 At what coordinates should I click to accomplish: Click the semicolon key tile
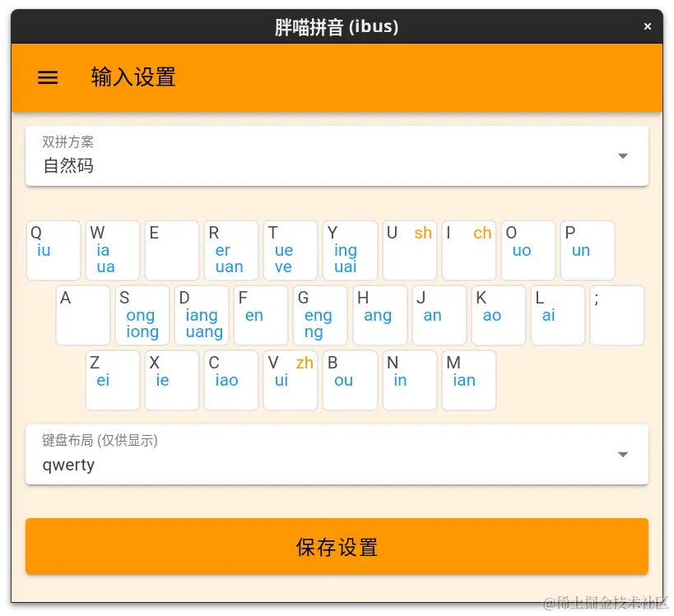616,315
